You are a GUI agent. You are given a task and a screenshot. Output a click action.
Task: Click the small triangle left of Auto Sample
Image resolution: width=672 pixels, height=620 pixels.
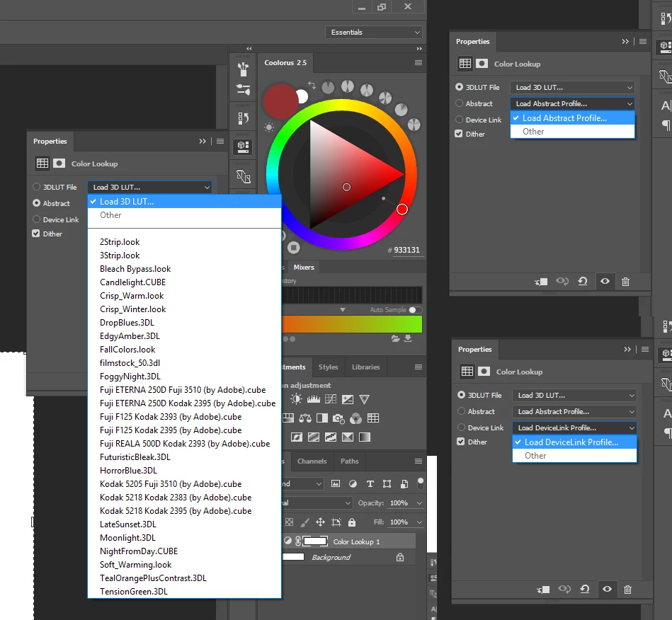pyautogui.click(x=343, y=310)
